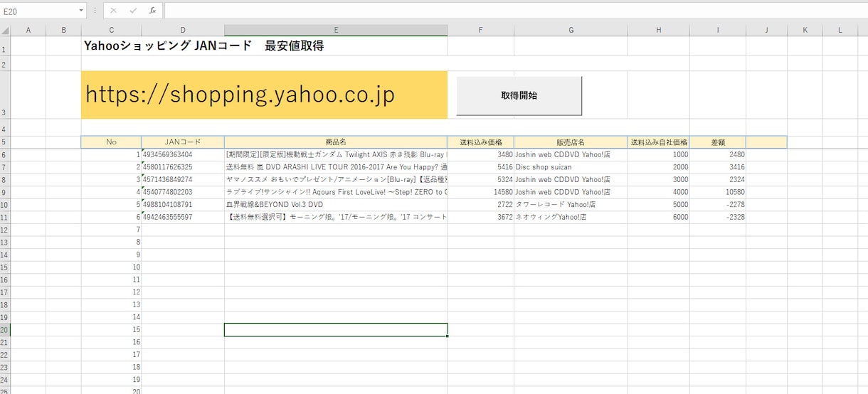
Task: Click the Select All corner triangle
Action: (x=5, y=30)
